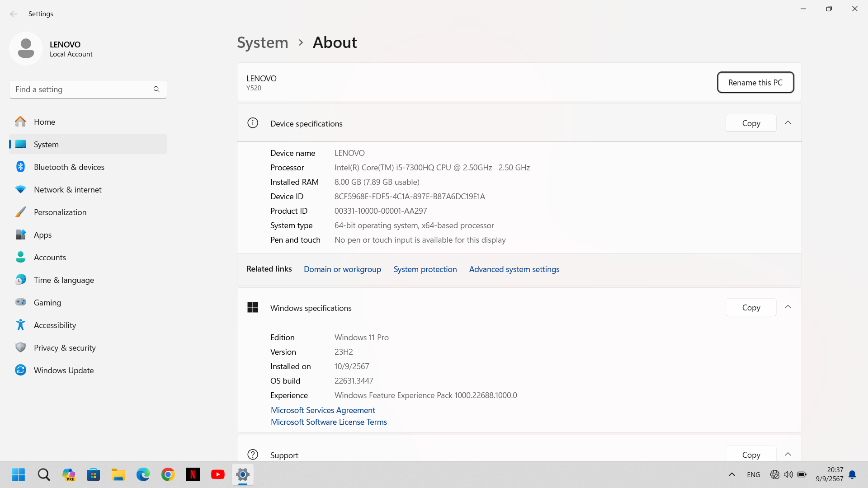Click the Windows logo beside Windows specifications
The image size is (868, 488).
click(253, 307)
